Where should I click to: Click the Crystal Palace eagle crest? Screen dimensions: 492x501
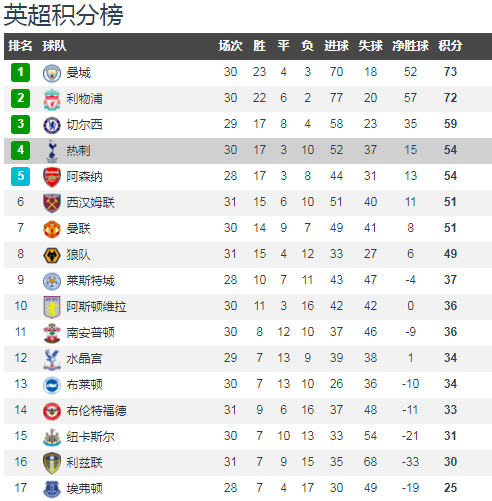52,359
